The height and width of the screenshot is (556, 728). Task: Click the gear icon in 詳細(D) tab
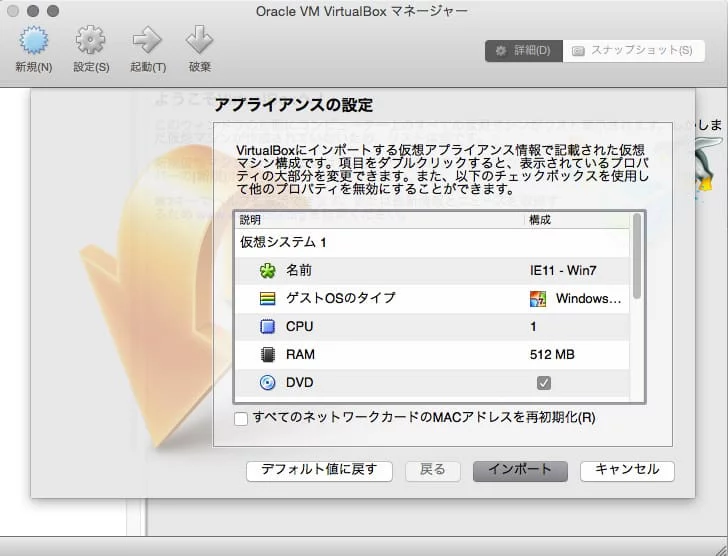(x=500, y=51)
